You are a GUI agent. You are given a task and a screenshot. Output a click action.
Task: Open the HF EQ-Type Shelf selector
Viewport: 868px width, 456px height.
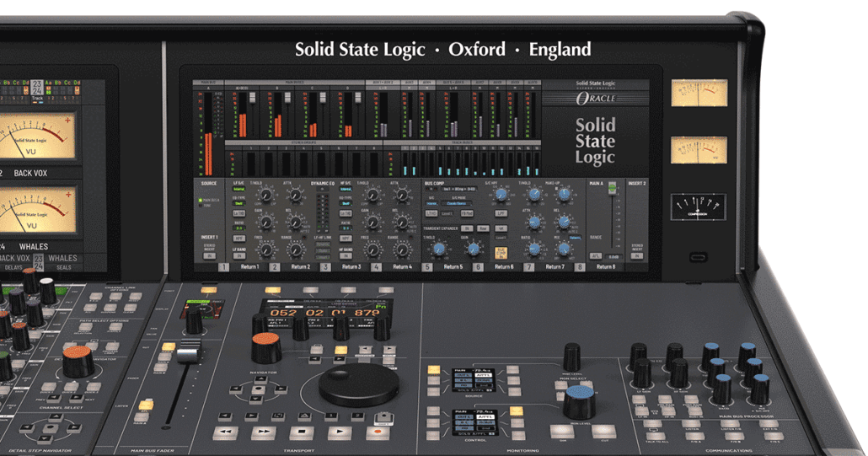(346, 203)
